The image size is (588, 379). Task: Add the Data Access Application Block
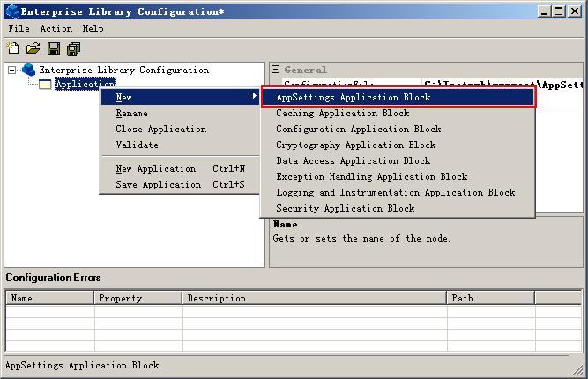point(353,161)
